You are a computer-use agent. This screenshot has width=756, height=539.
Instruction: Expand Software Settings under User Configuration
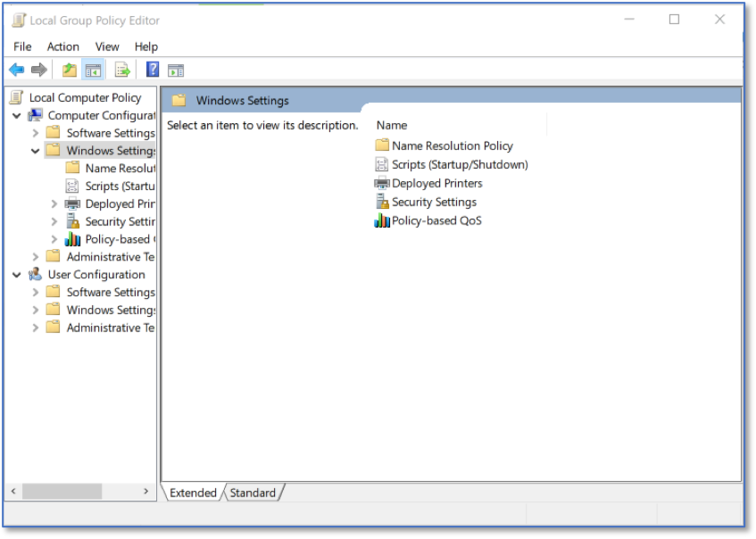pyautogui.click(x=35, y=292)
